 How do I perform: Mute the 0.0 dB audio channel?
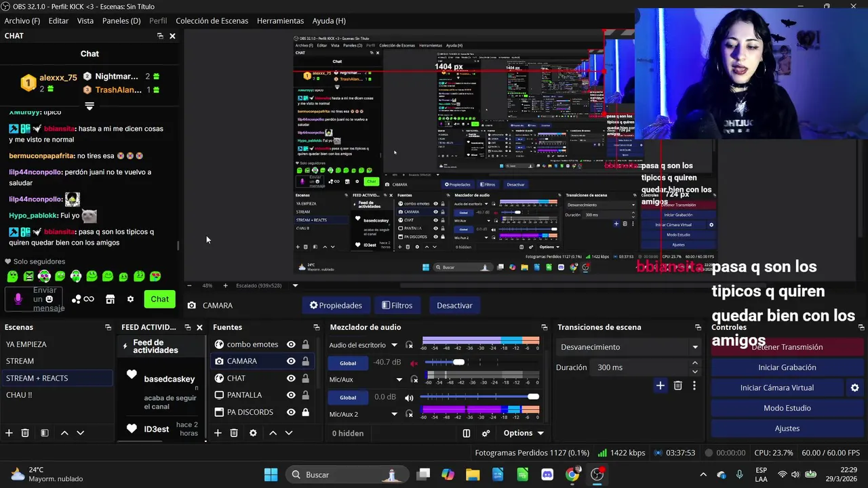409,397
